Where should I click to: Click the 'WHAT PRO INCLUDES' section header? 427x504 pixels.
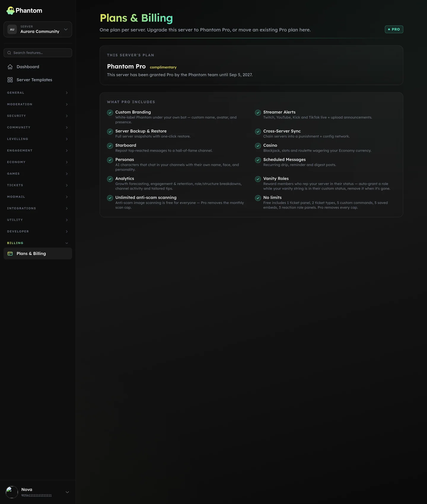(x=131, y=102)
